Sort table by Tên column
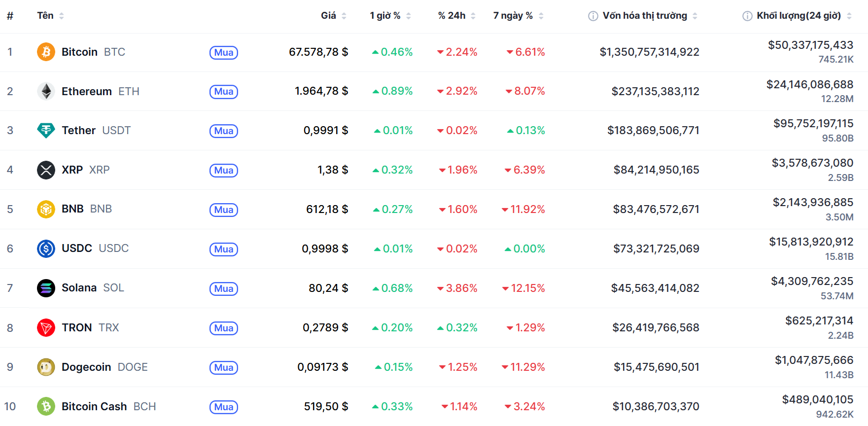This screenshot has height=426, width=868. click(x=50, y=16)
